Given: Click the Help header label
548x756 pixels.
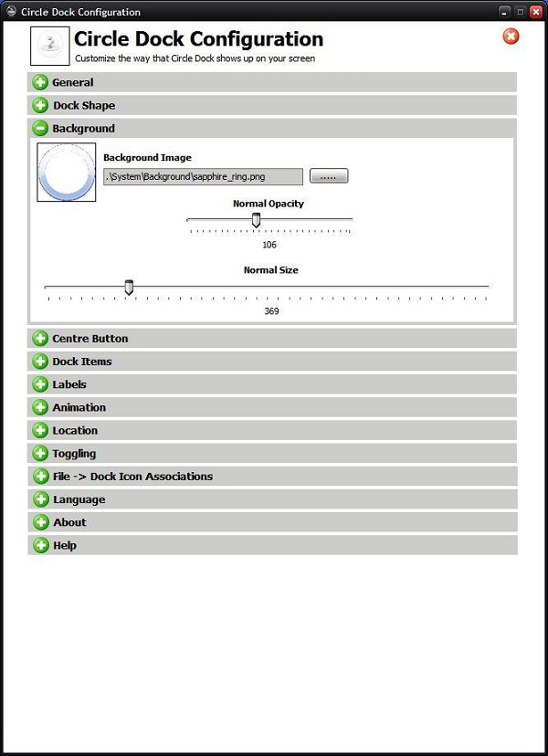Looking at the screenshot, I should (x=65, y=546).
